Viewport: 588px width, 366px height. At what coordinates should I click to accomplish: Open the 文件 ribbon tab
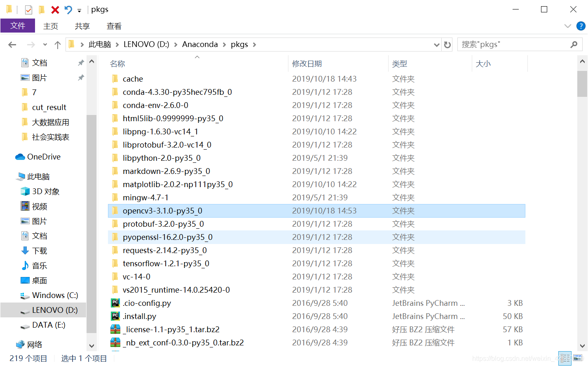18,26
